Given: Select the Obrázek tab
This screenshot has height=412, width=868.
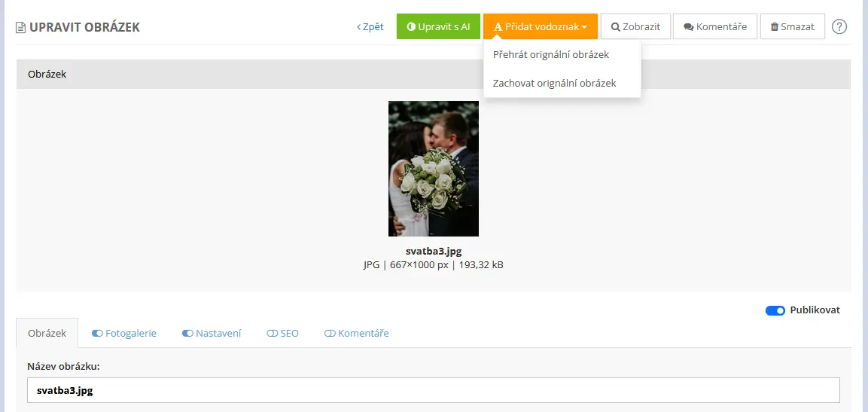Looking at the screenshot, I should pos(47,334).
